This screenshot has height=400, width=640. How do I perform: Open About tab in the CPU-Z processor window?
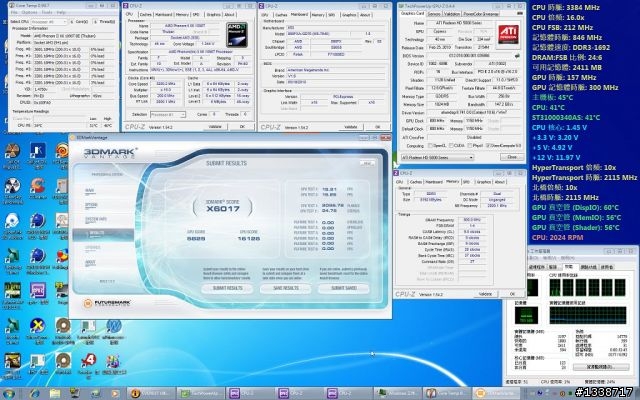click(x=229, y=14)
